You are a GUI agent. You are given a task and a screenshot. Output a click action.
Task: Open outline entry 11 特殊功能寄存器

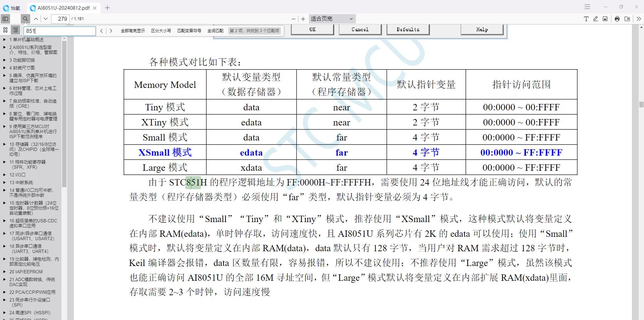[28, 164]
